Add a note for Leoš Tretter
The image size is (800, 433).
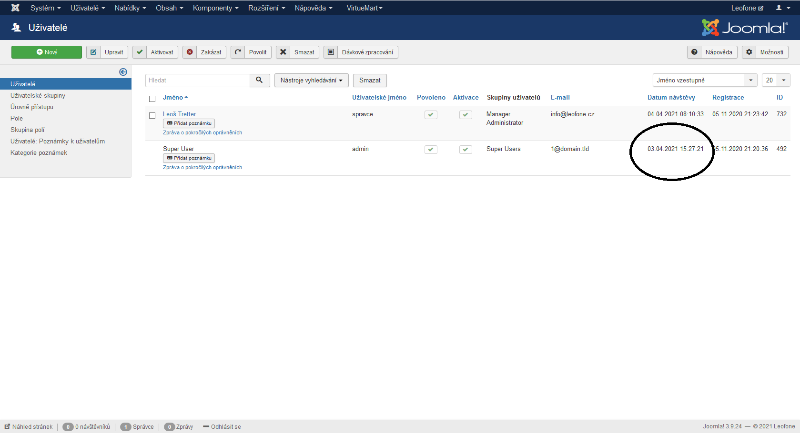coord(189,123)
